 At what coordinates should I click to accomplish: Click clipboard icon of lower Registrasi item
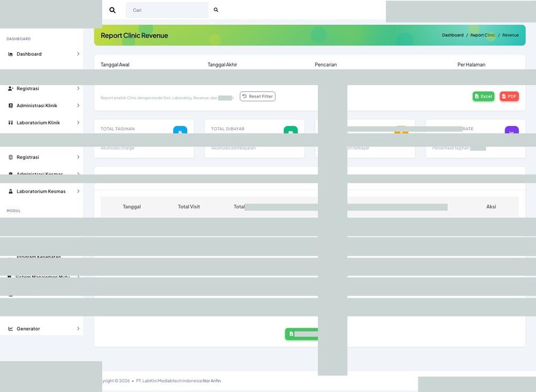11,157
